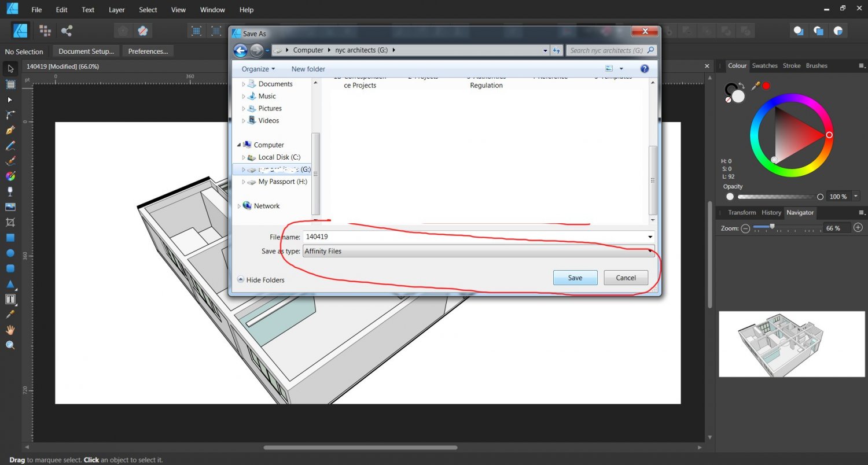Select the Ellipse shape tool

pyautogui.click(x=10, y=253)
